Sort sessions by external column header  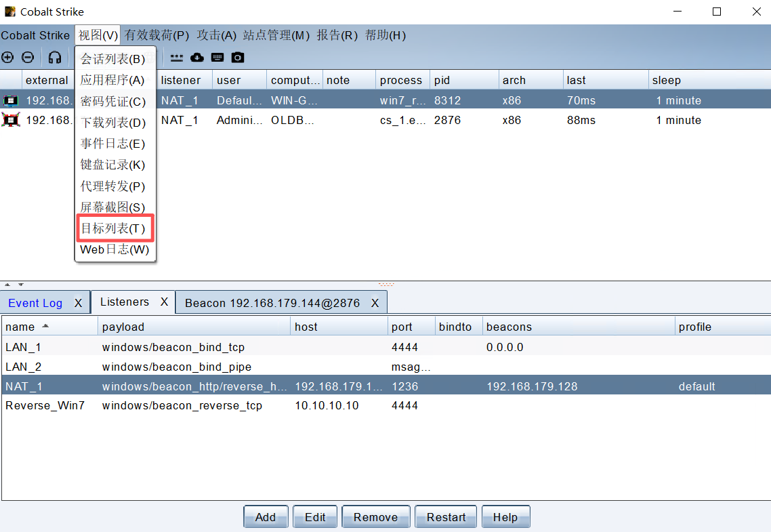47,80
